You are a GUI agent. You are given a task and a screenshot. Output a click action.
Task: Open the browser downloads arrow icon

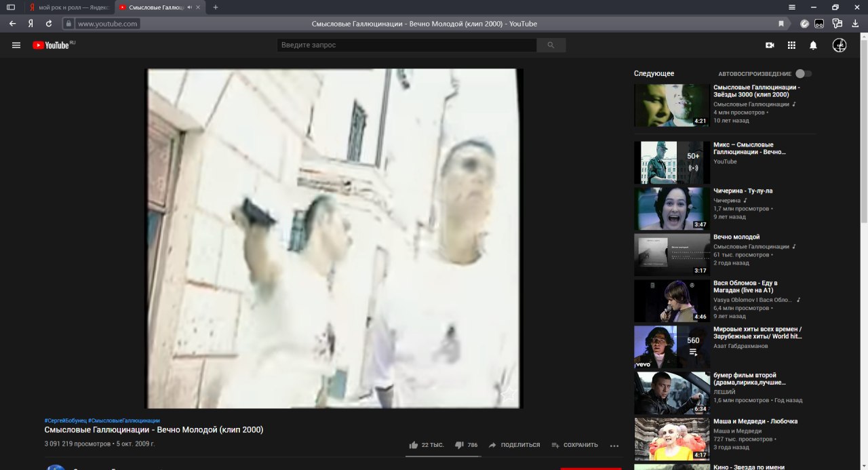[x=856, y=23]
